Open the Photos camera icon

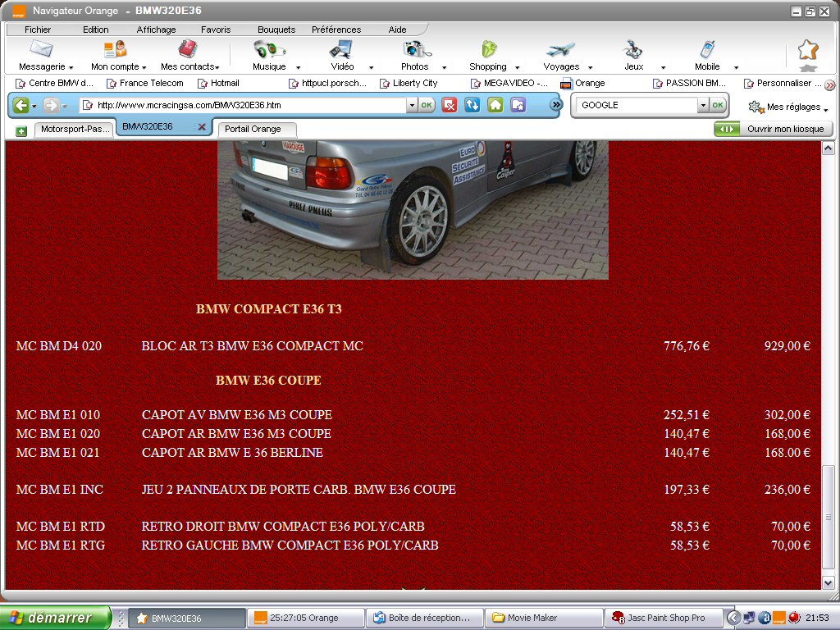(417, 49)
